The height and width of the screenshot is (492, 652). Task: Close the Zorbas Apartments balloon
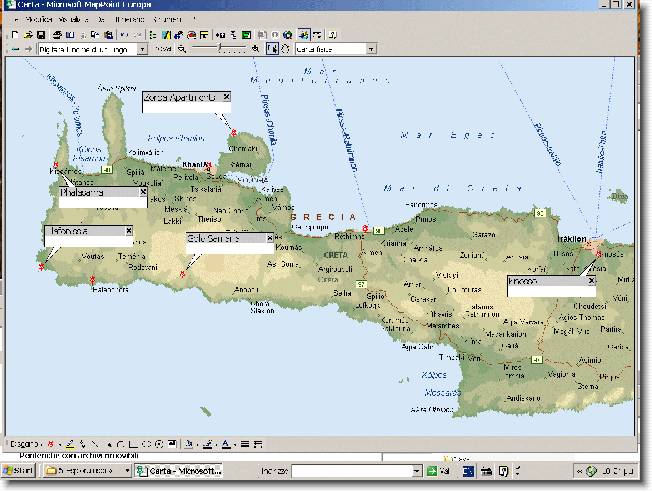pyautogui.click(x=226, y=96)
